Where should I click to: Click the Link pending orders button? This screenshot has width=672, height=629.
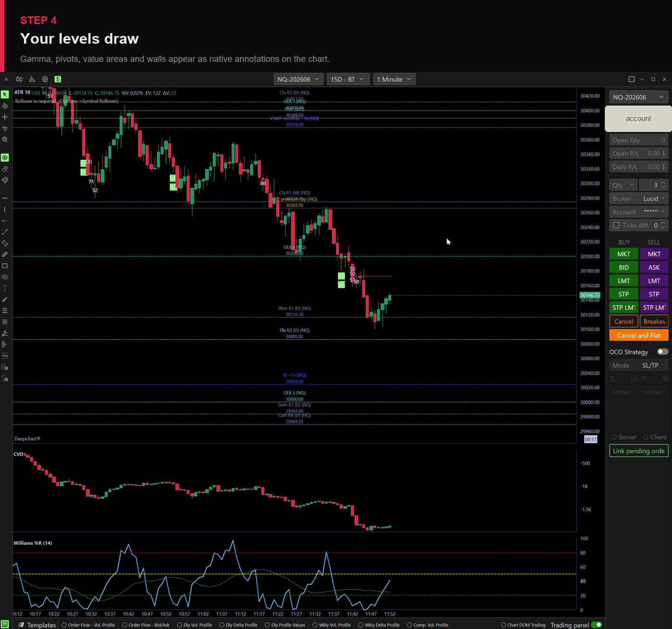(638, 451)
